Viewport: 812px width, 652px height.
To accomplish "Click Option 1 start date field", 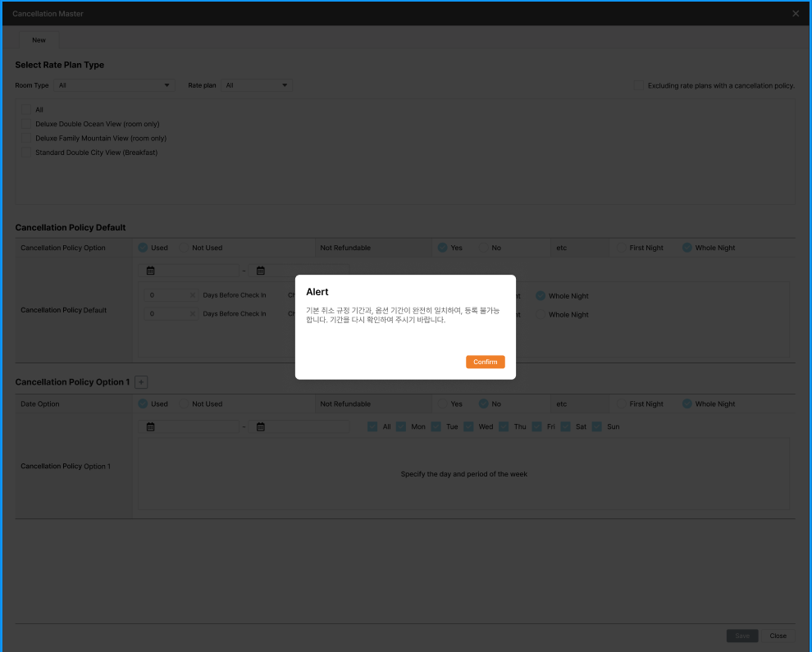I will pos(189,426).
